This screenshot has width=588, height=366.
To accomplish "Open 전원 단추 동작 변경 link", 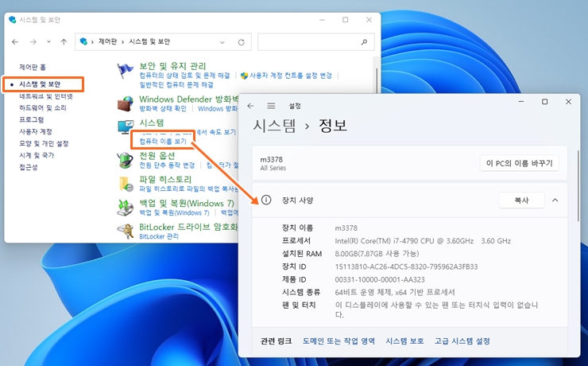I will point(167,165).
